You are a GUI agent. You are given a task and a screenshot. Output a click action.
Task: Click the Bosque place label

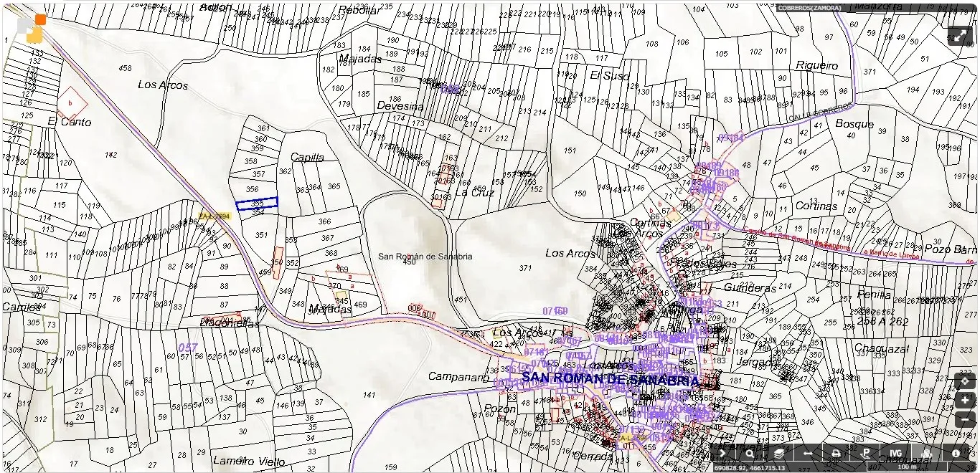tap(854, 124)
